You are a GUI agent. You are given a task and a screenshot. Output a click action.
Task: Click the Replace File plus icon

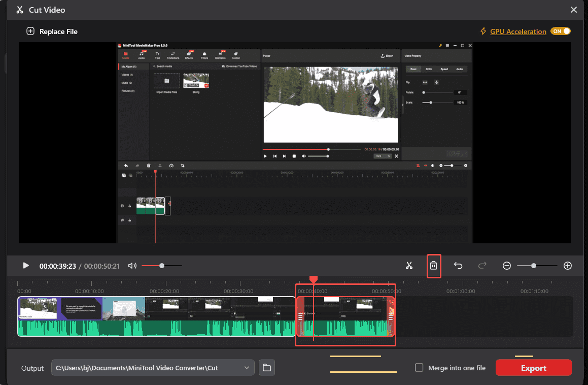pyautogui.click(x=30, y=31)
